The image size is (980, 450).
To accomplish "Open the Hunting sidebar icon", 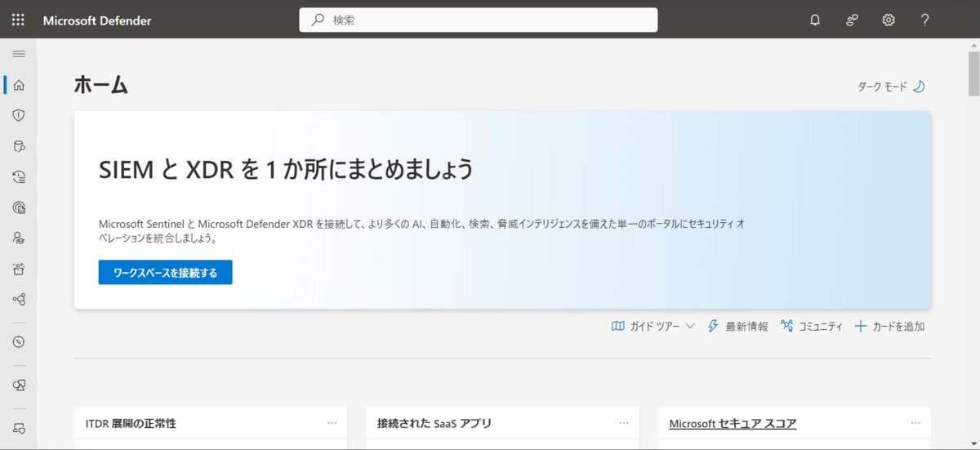I will tap(19, 146).
